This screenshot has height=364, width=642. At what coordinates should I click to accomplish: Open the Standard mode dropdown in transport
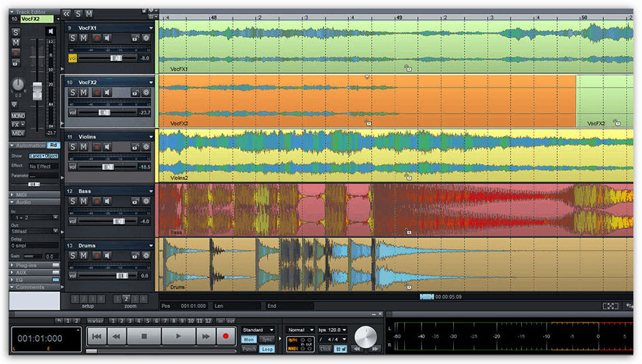tap(258, 330)
